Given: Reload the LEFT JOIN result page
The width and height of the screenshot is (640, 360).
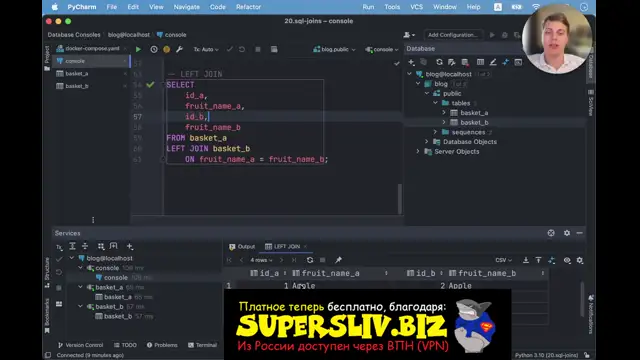Looking at the screenshot, I should (x=310, y=260).
